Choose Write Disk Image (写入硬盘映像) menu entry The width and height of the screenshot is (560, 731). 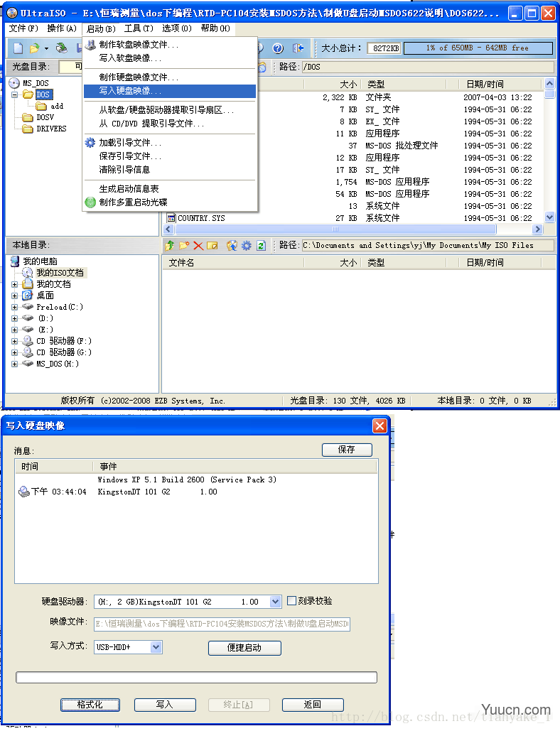tap(170, 91)
